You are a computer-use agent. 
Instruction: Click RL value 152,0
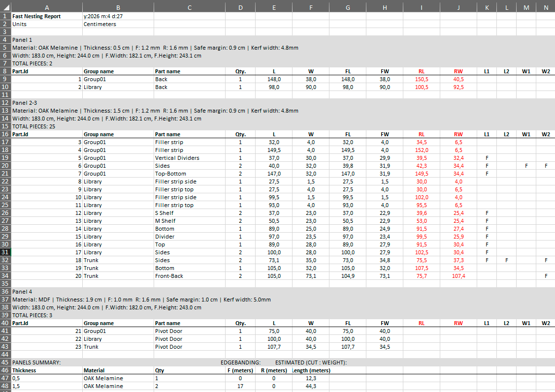click(421, 150)
